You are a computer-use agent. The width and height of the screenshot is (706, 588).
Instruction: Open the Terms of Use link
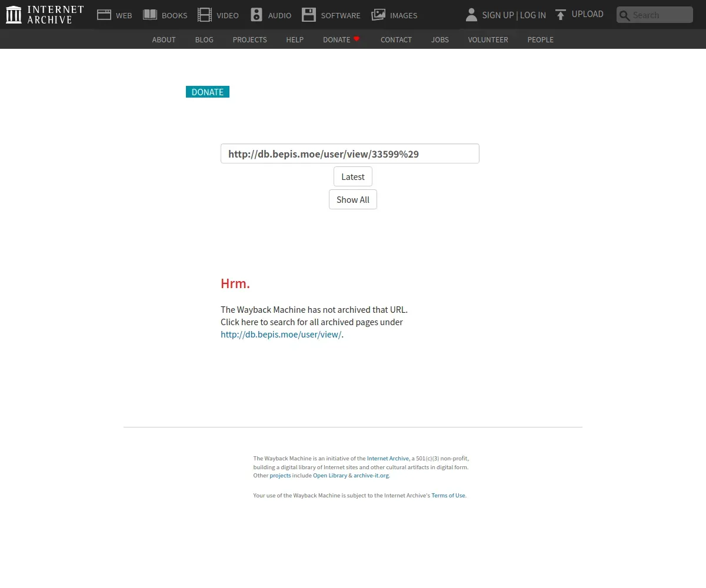pos(448,495)
